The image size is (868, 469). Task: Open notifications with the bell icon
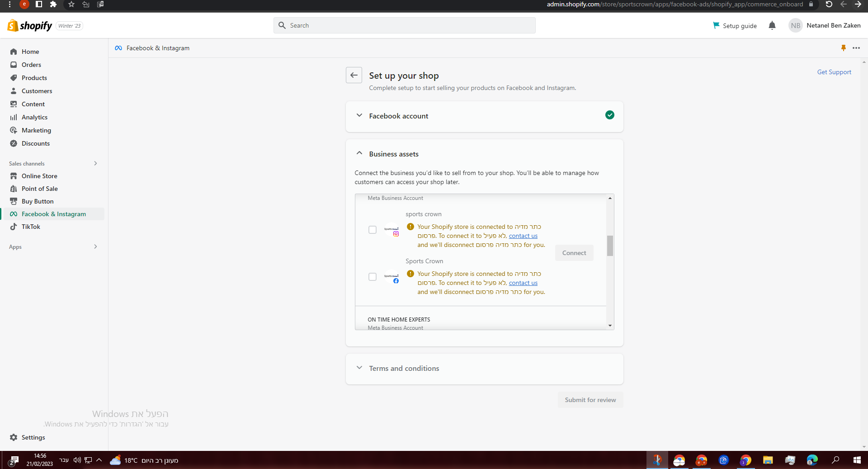tap(772, 26)
